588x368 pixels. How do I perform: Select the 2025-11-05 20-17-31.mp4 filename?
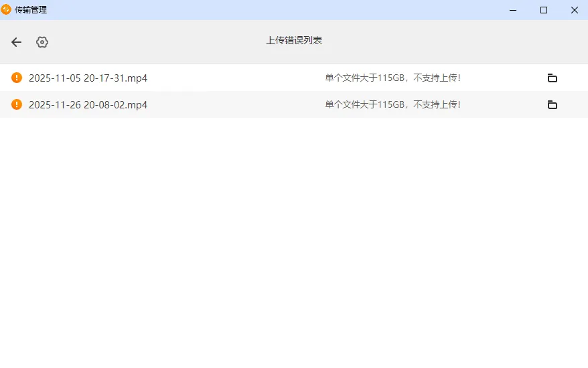[88, 78]
